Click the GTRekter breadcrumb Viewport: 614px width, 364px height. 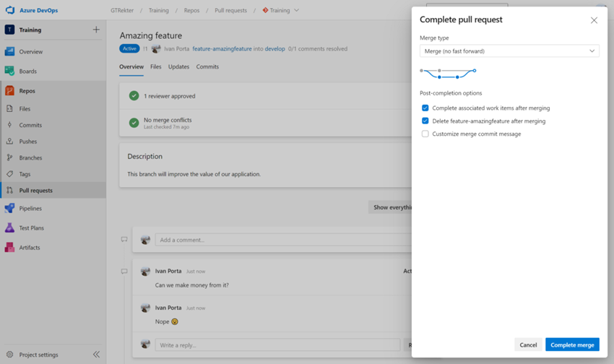click(122, 11)
